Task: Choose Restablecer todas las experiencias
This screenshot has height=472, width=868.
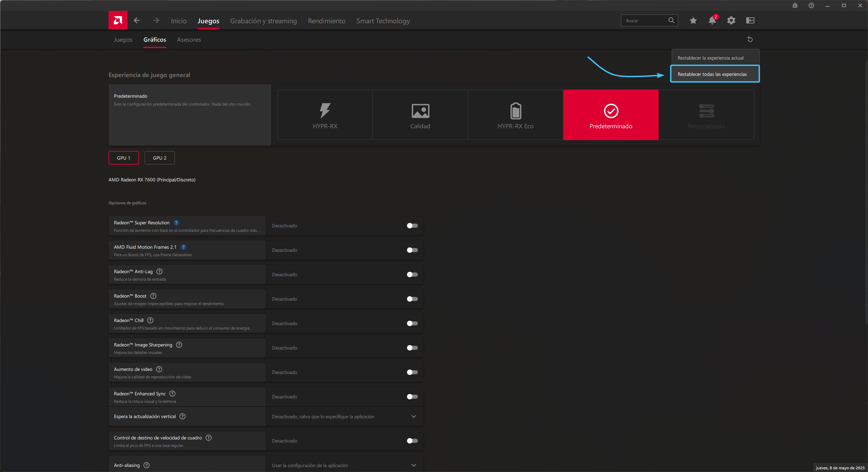Action: click(715, 74)
